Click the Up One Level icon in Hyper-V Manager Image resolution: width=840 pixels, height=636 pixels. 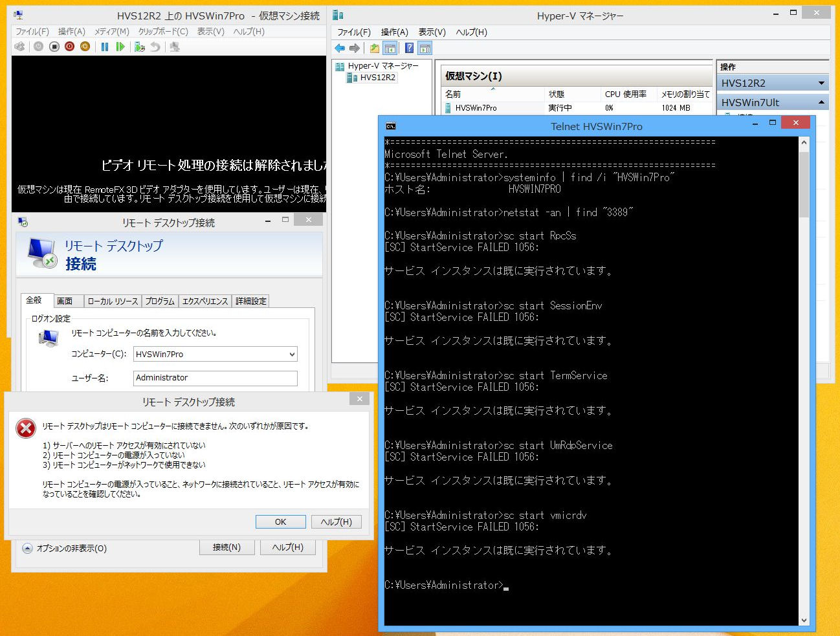(375, 48)
